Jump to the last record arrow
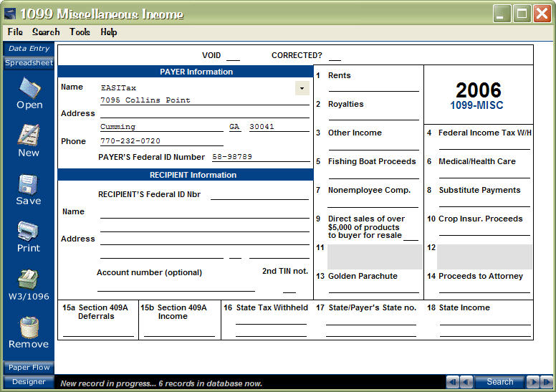The image size is (556, 392). [546, 382]
